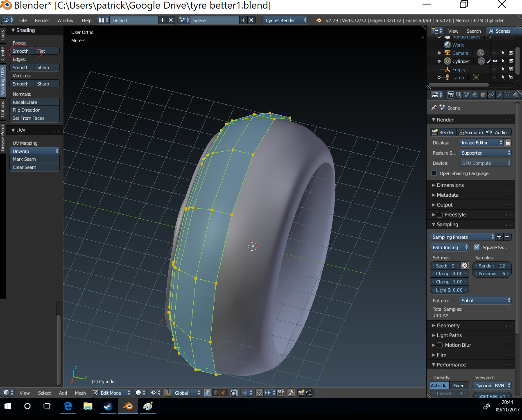Open the Constraints properties tab (chain icon)
Screen dimensions: 522x420
coord(491,95)
